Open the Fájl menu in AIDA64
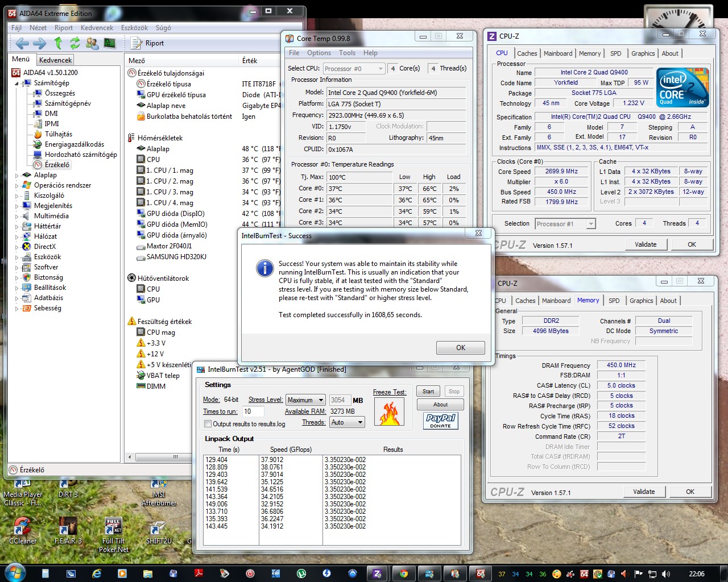This screenshot has width=728, height=582. 16,28
